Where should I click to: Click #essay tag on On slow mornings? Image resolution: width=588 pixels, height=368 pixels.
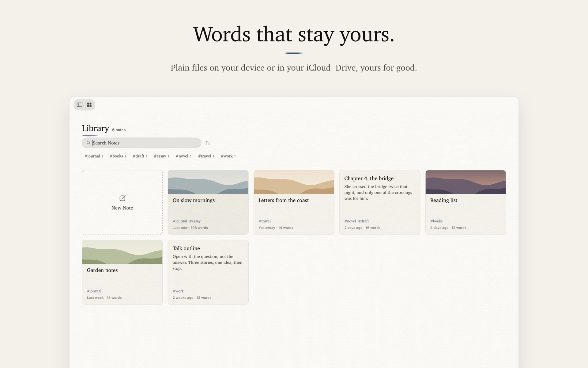coord(195,221)
